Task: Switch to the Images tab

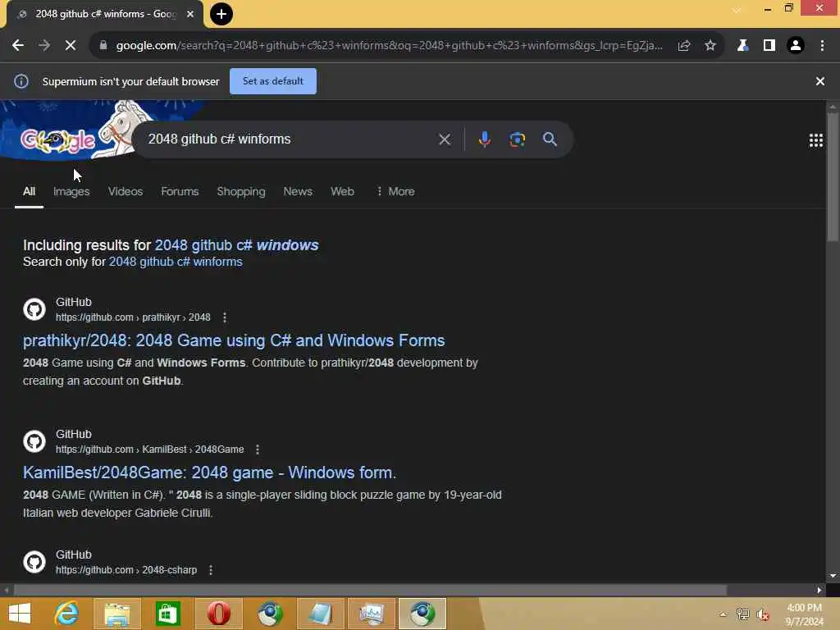Action: tap(71, 191)
